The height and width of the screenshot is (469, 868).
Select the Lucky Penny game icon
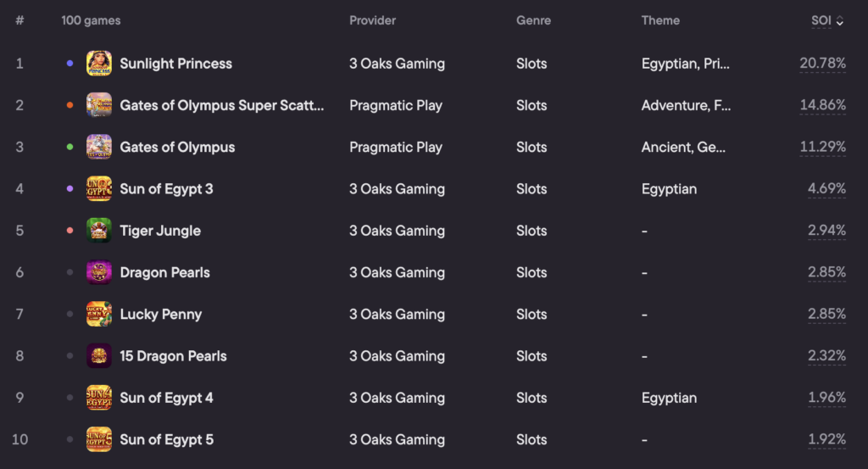(99, 314)
